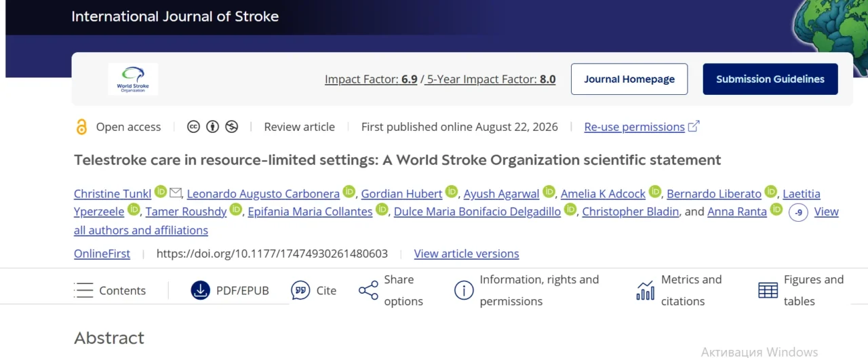Click ORCID icon next to Dulce Maria Bonifacio Delgadillo
Viewport: 868px width, 358px height.
coord(570,210)
